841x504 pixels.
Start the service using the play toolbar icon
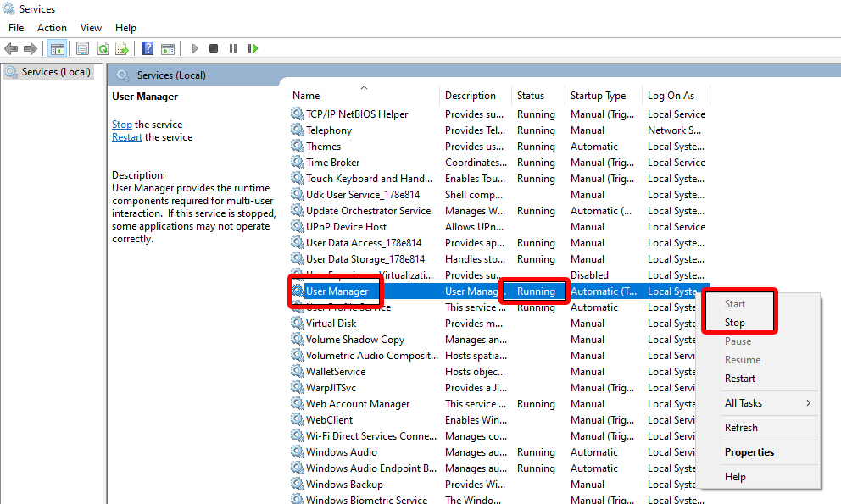point(194,48)
